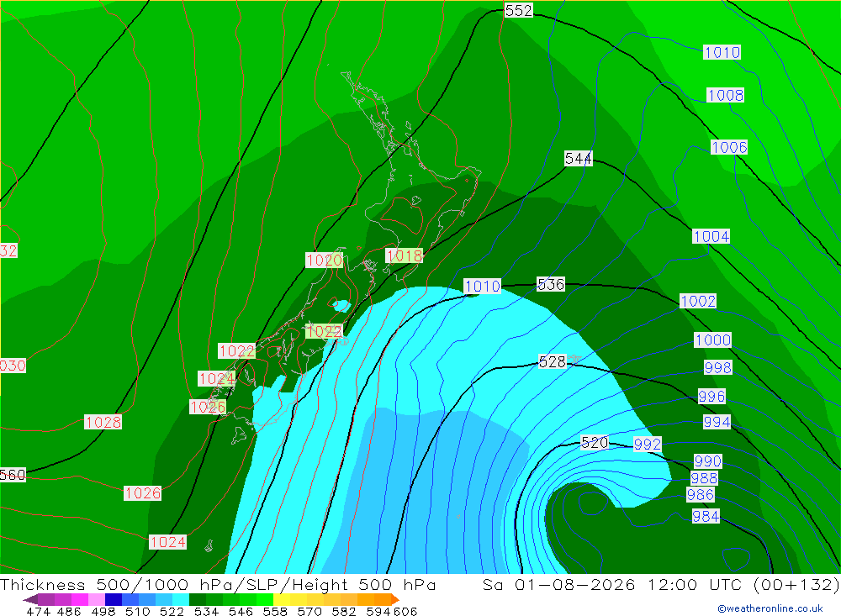This screenshot has height=616, width=841.
Task: Select the blue 1002 isobar label
Action: (x=698, y=302)
